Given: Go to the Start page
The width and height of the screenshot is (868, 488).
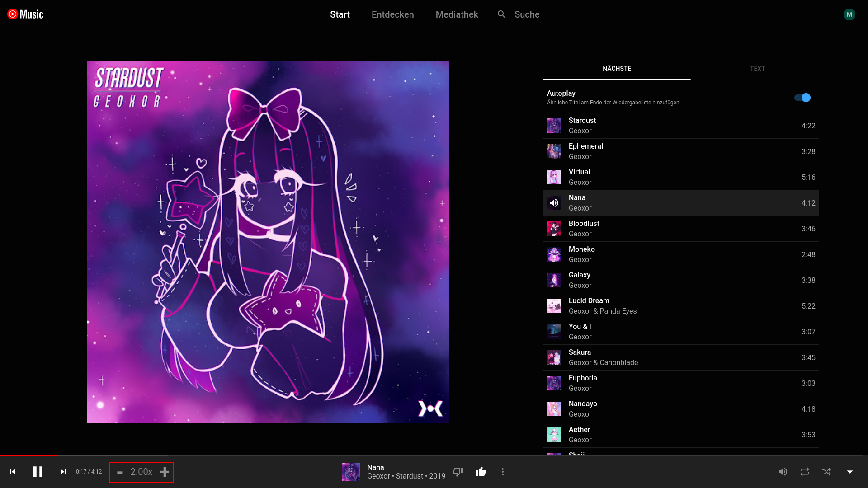Looking at the screenshot, I should (340, 14).
